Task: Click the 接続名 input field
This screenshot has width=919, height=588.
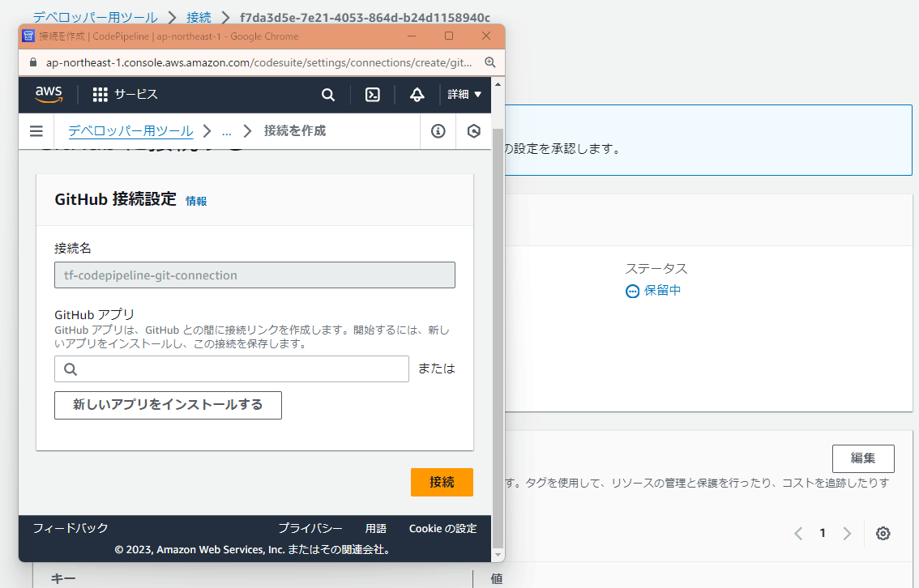Action: (255, 275)
